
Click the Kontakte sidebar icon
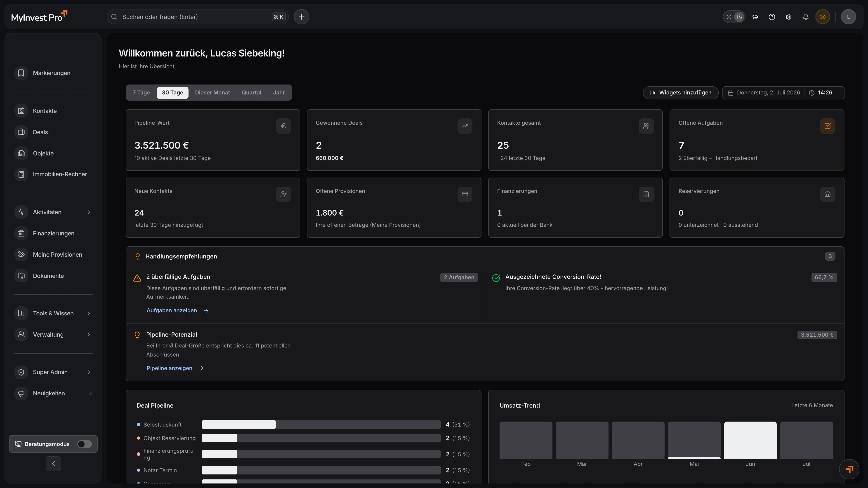[21, 111]
